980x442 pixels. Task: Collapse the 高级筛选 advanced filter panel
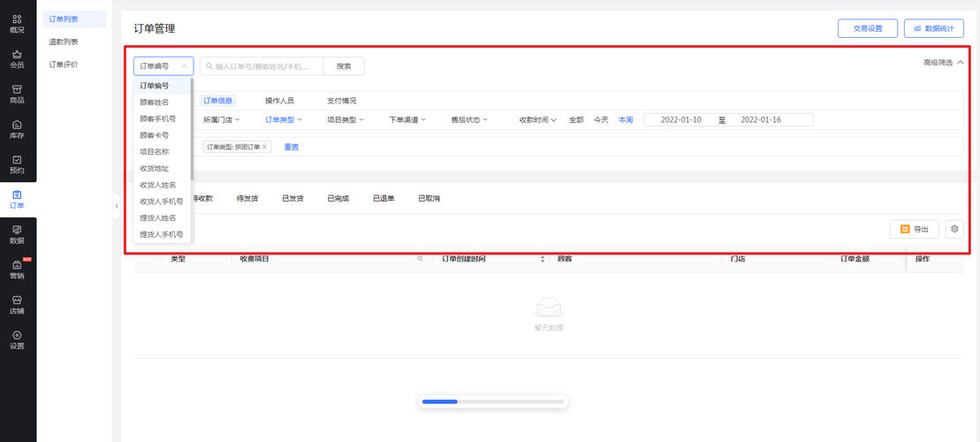(943, 63)
